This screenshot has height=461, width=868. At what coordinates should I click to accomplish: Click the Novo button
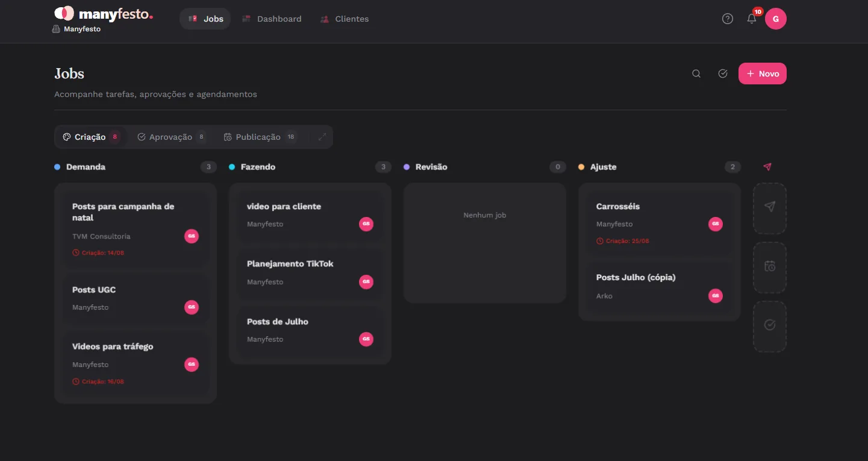763,74
